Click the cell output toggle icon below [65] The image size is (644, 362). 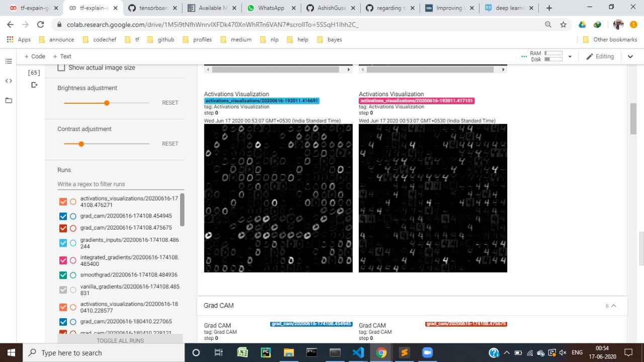(34, 85)
